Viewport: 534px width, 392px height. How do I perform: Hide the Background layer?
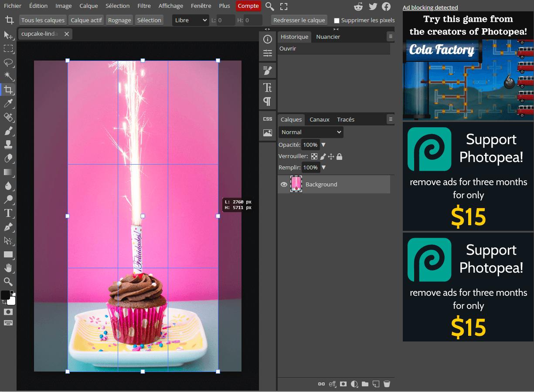(x=284, y=184)
